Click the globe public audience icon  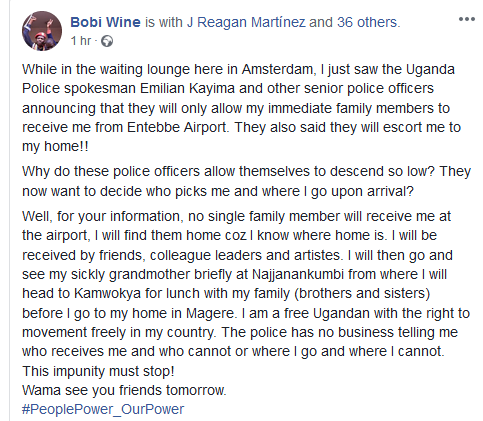[107, 41]
